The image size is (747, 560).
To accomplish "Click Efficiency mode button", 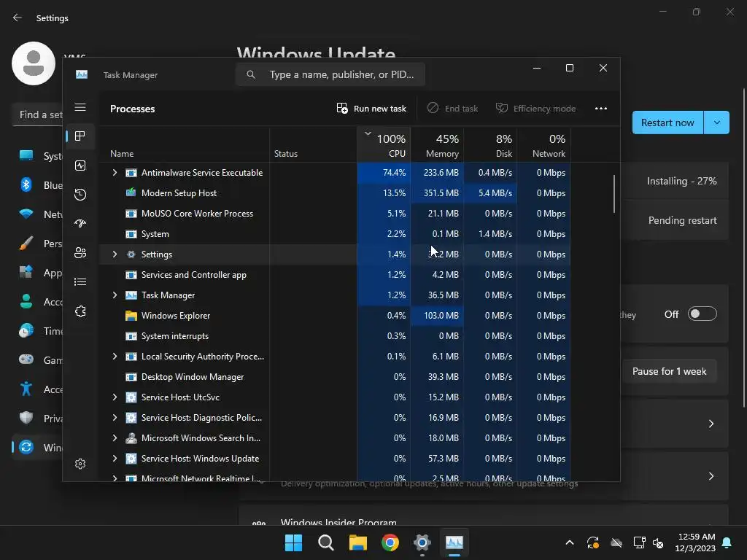I will (536, 109).
